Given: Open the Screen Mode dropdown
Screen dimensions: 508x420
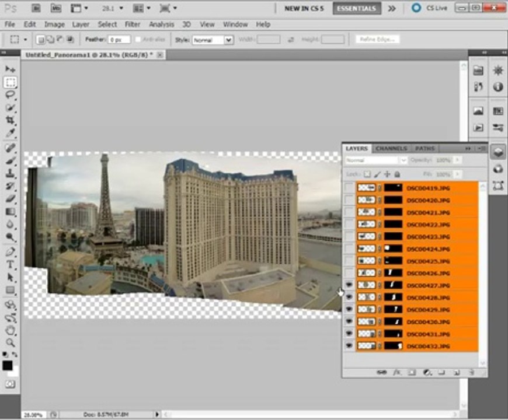Looking at the screenshot, I should pyautogui.click(x=168, y=8).
